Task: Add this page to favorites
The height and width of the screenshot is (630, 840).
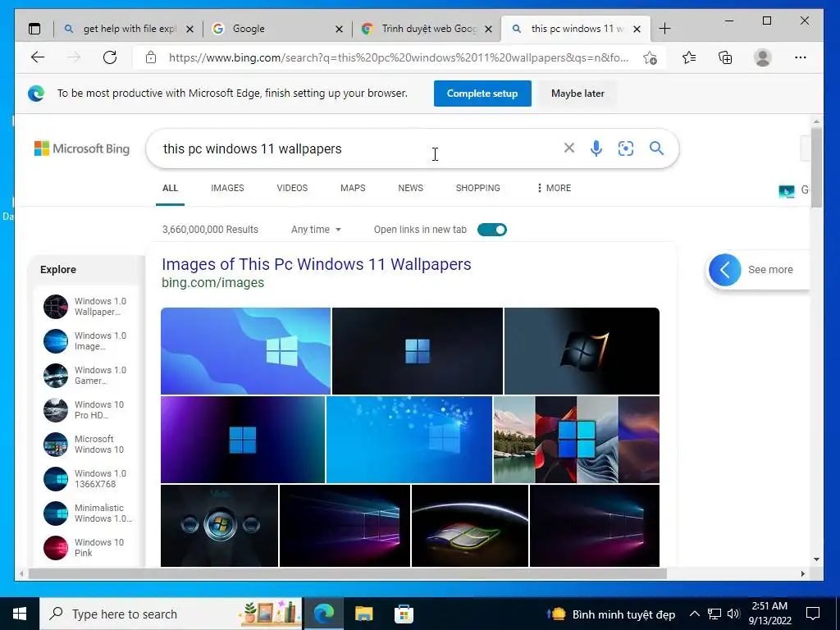Action: [x=651, y=58]
